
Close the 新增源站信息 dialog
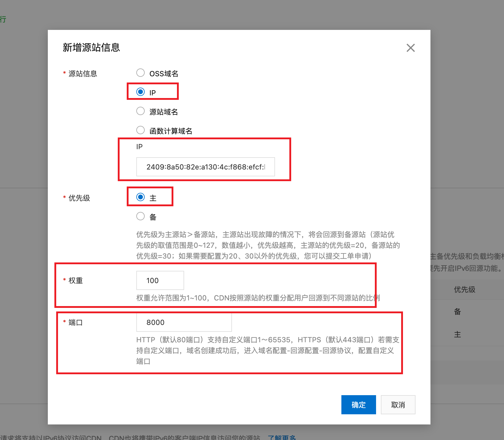pyautogui.click(x=411, y=48)
